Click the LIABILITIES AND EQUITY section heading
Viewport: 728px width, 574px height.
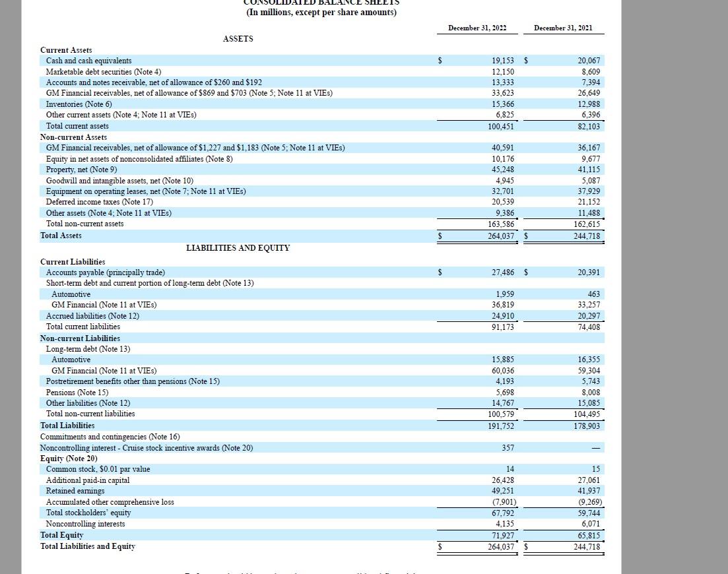tap(238, 247)
